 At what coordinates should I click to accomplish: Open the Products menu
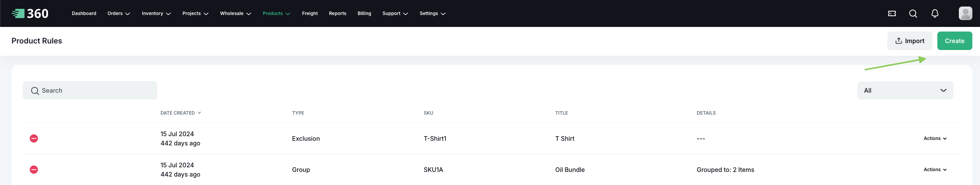276,13
